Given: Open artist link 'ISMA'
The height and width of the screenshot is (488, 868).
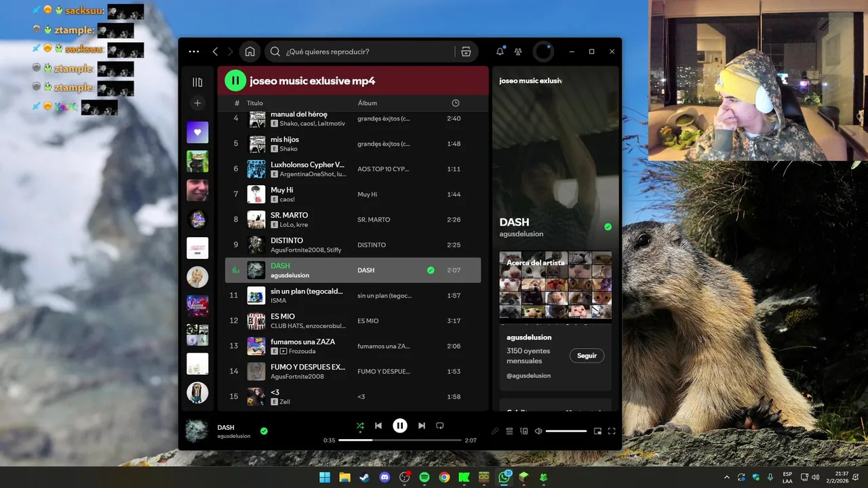Looking at the screenshot, I should point(278,300).
